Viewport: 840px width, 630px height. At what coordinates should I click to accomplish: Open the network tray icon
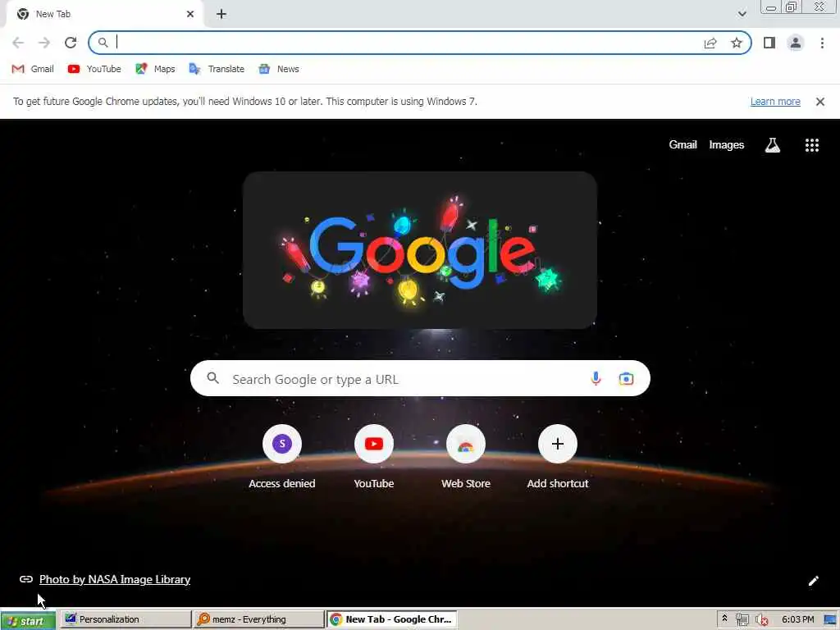[x=742, y=620]
